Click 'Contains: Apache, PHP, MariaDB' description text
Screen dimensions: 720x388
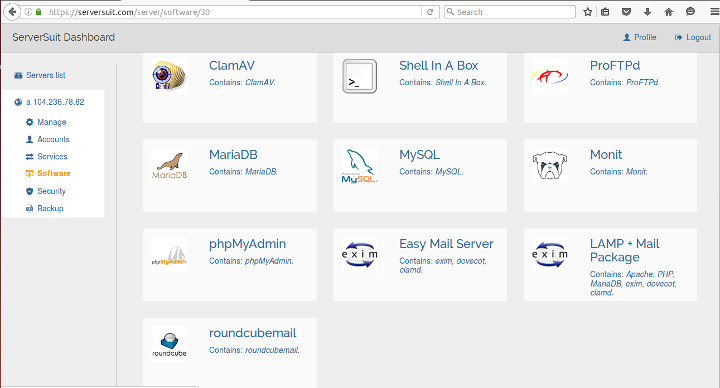pos(633,283)
